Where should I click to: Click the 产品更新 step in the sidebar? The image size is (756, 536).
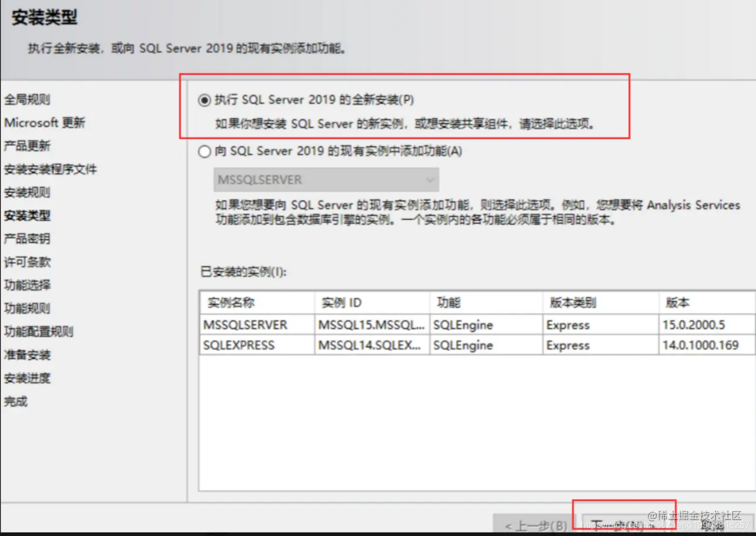(27, 146)
